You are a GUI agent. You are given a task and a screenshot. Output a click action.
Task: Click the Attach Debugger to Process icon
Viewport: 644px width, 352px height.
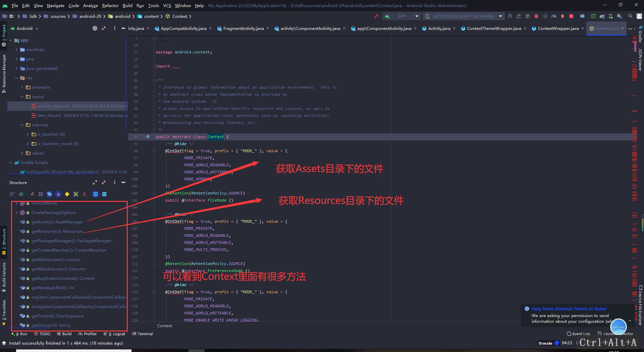[562, 16]
